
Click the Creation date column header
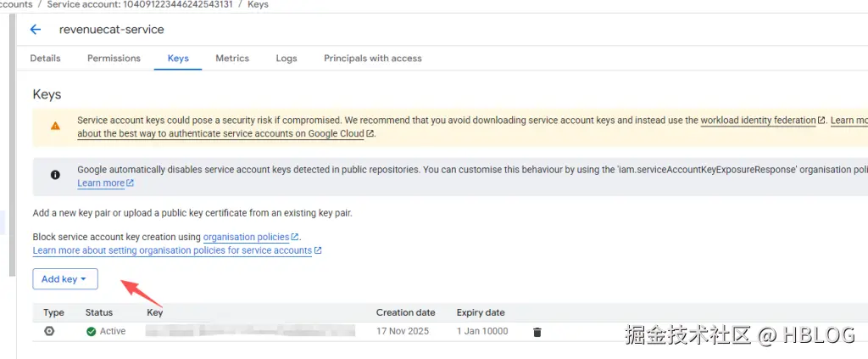tap(406, 312)
